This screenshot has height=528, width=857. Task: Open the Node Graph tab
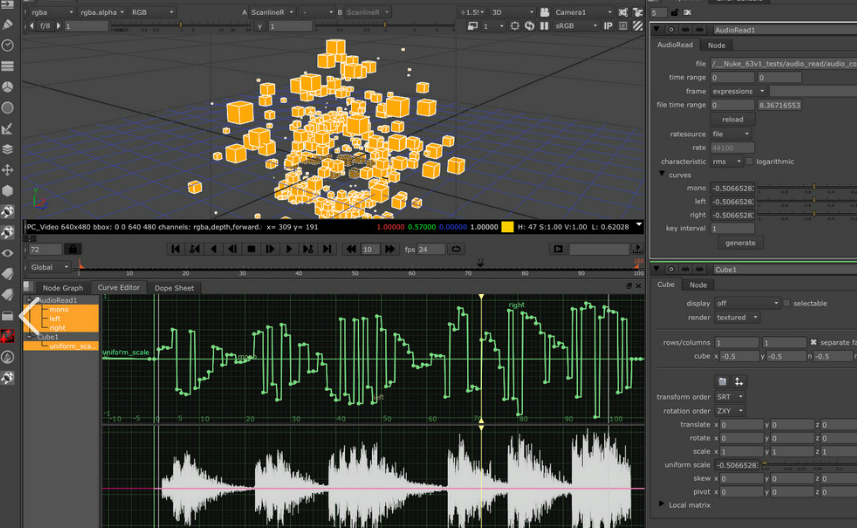[x=62, y=288]
